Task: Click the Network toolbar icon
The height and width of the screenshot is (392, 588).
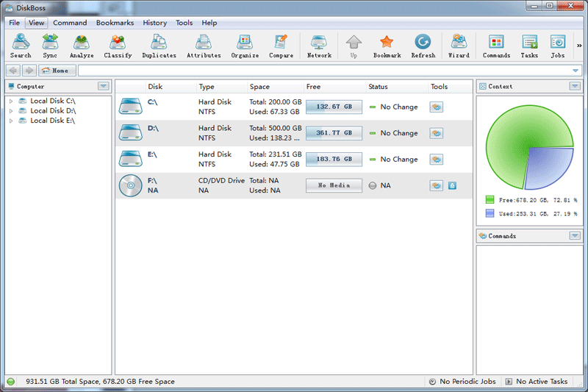Action: 319,46
